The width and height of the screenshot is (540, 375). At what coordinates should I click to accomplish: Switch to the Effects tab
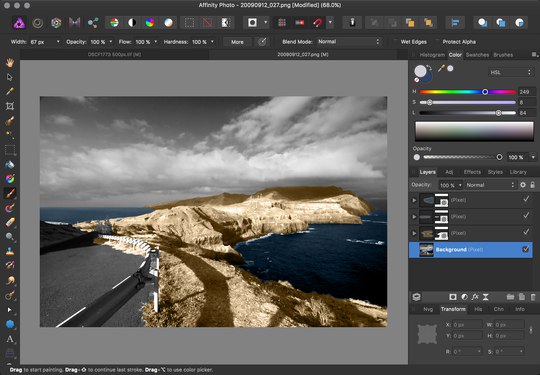tap(472, 172)
